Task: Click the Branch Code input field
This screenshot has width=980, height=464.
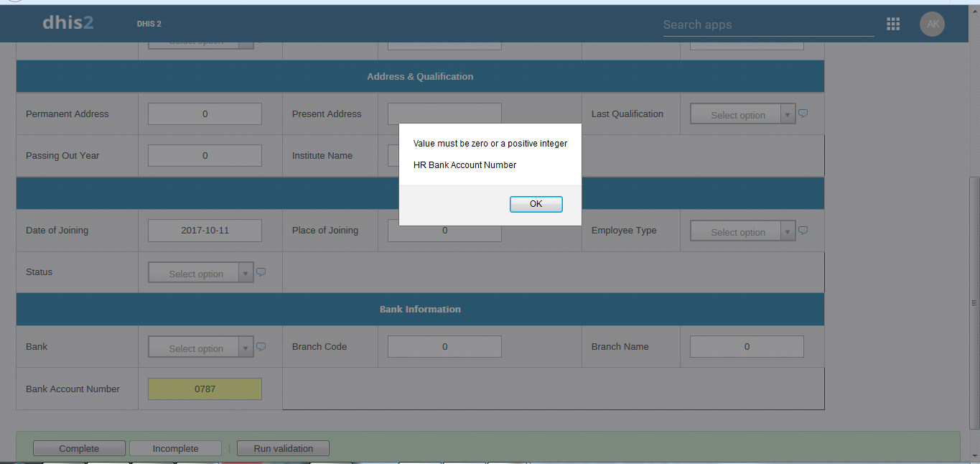Action: click(444, 346)
